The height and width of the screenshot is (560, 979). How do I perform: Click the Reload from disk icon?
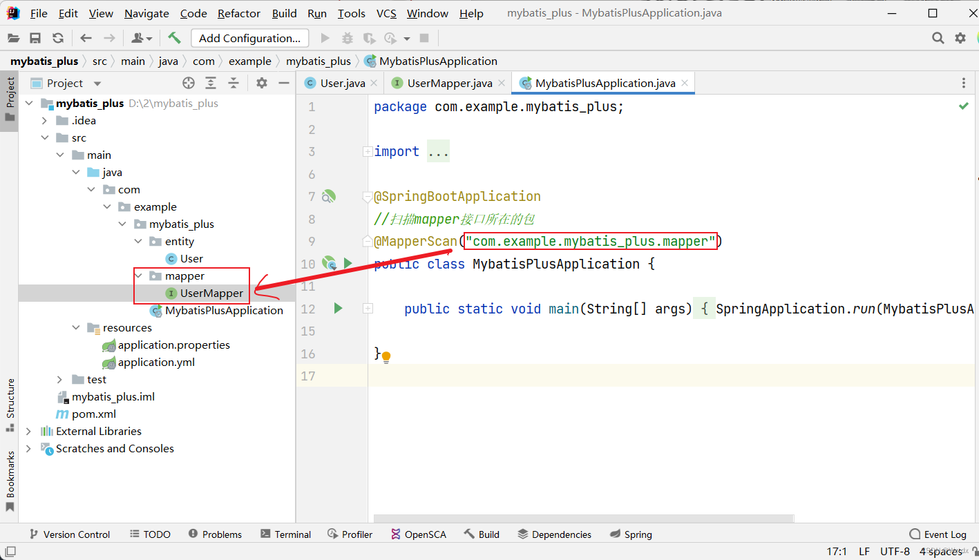tap(58, 38)
